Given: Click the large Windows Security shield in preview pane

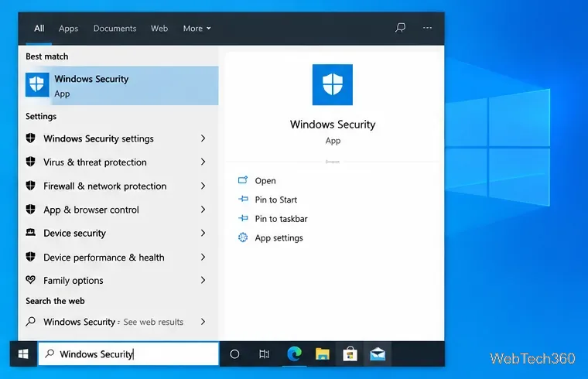Looking at the screenshot, I should [x=332, y=85].
